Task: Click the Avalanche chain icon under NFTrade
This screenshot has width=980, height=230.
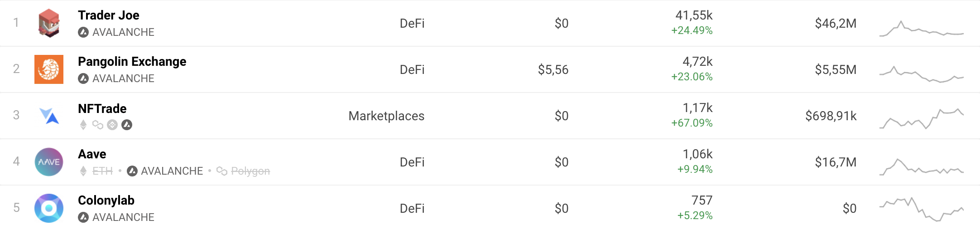Action: pos(127,125)
